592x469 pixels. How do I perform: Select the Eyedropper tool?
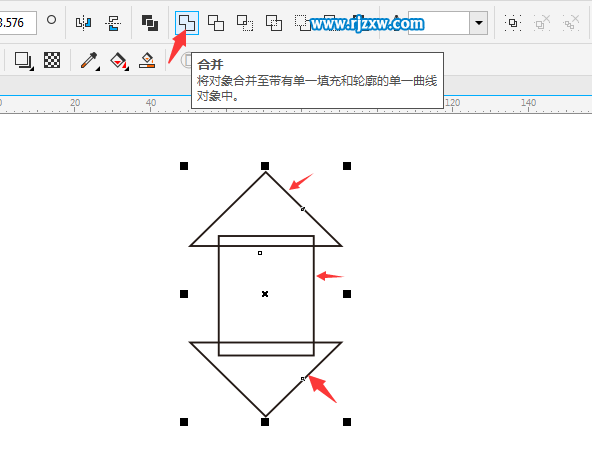[90, 60]
